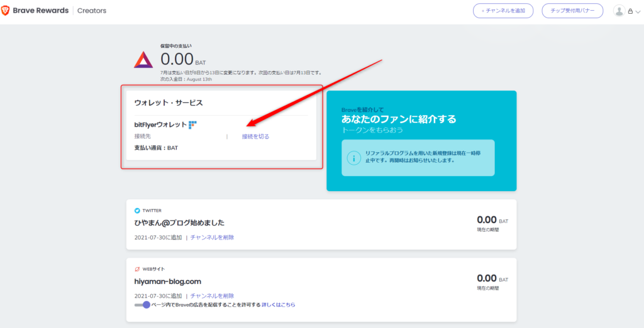Image resolution: width=644 pixels, height=328 pixels.
Task: Click the あなたのファンに紹介する referral heading
Action: click(399, 119)
